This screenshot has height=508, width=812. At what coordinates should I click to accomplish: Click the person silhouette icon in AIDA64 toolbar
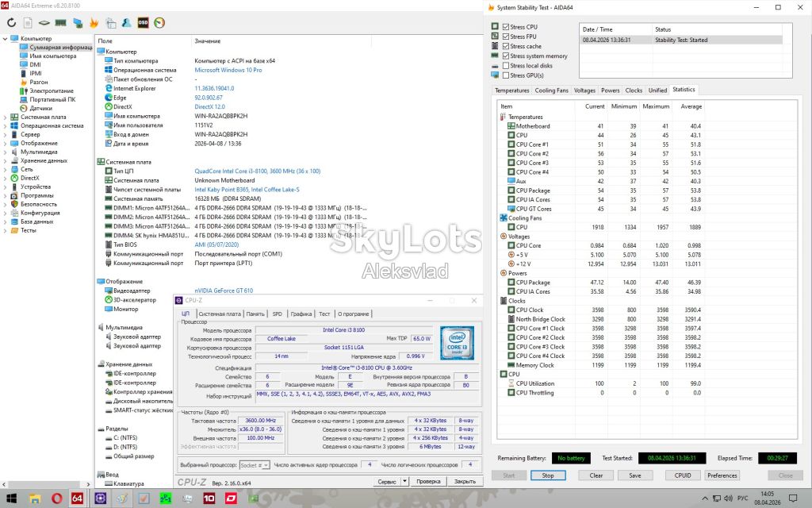pyautogui.click(x=126, y=23)
